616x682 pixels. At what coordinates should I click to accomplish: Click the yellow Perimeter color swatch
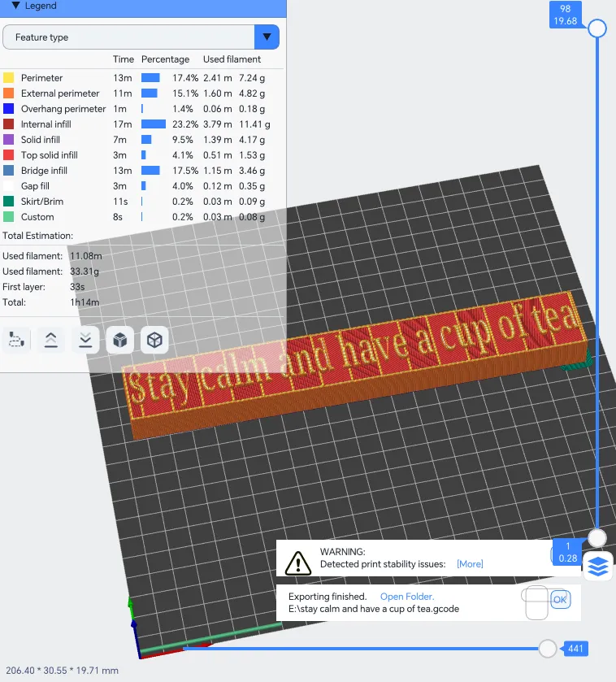coord(8,78)
